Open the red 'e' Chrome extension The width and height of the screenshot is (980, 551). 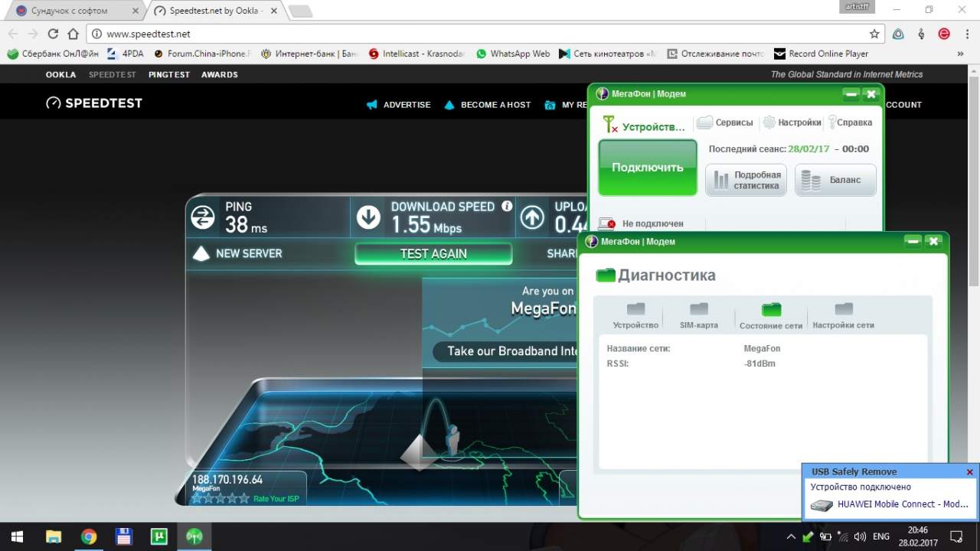(944, 34)
